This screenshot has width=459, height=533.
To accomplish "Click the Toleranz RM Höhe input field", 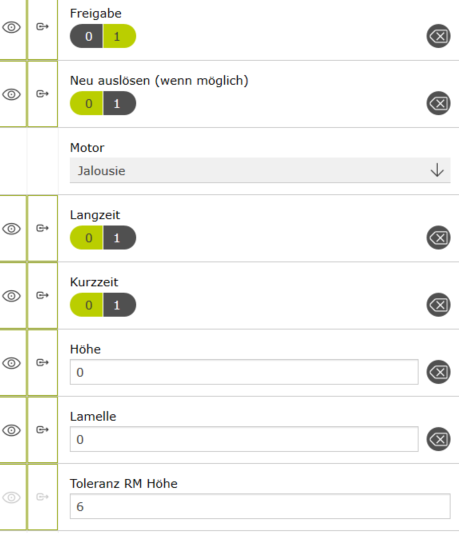I will (x=260, y=506).
